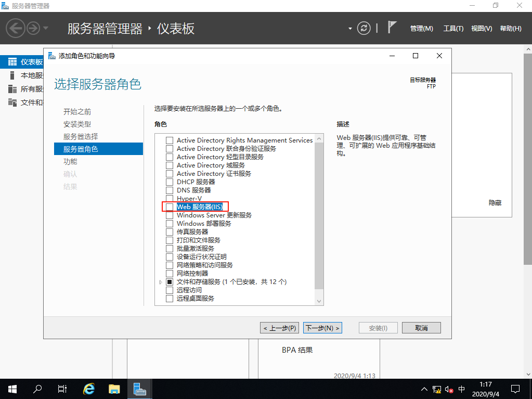Check Active Directory 域服务
532x399 pixels.
[170, 165]
